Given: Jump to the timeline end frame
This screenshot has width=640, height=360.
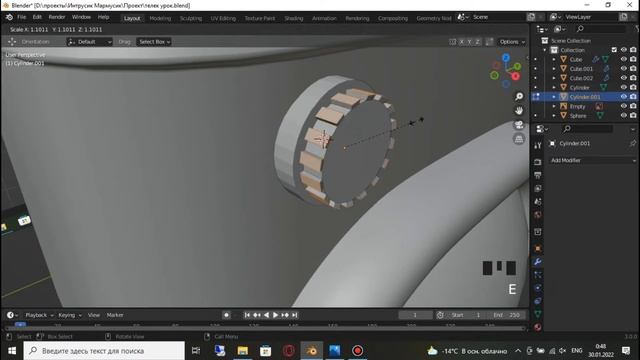Looking at the screenshot, I should [295, 315].
